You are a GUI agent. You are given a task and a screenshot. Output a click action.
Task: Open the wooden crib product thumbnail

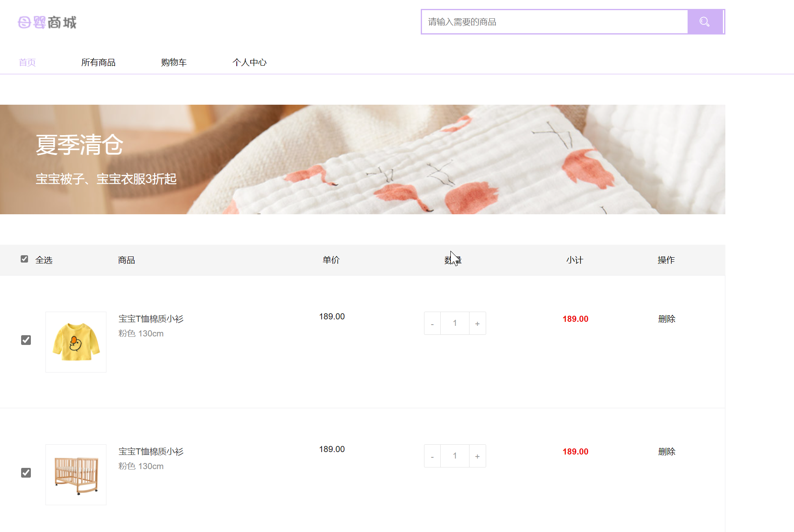(76, 475)
